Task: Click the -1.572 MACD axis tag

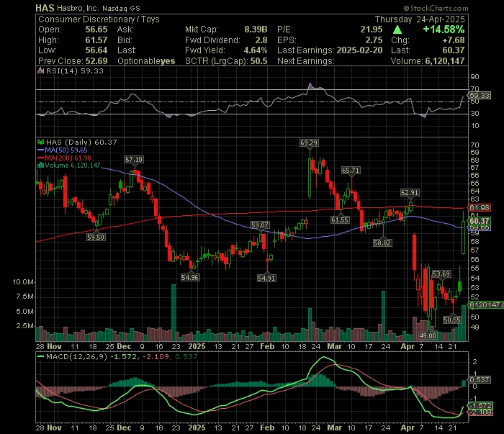Action: pos(480,405)
